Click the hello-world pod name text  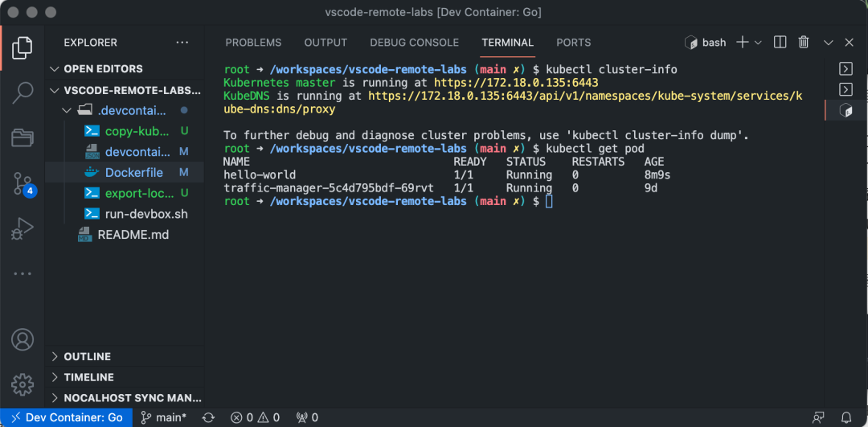coord(260,175)
